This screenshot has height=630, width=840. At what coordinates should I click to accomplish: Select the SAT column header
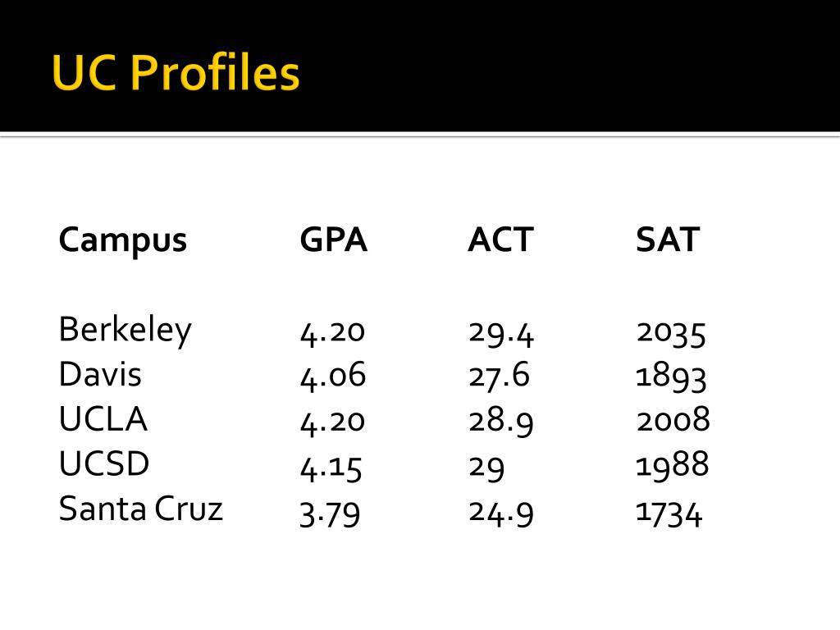click(x=668, y=239)
